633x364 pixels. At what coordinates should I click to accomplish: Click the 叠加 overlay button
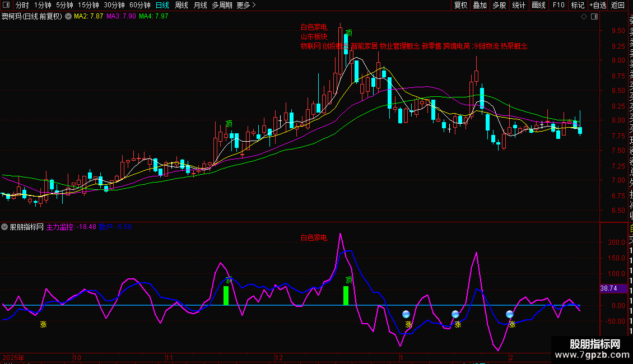[x=480, y=5]
